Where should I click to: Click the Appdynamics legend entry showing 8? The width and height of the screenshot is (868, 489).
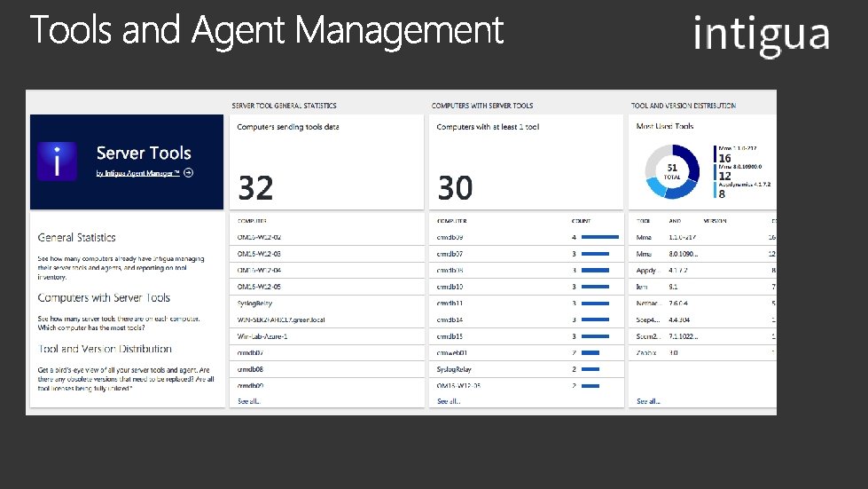[742, 189]
